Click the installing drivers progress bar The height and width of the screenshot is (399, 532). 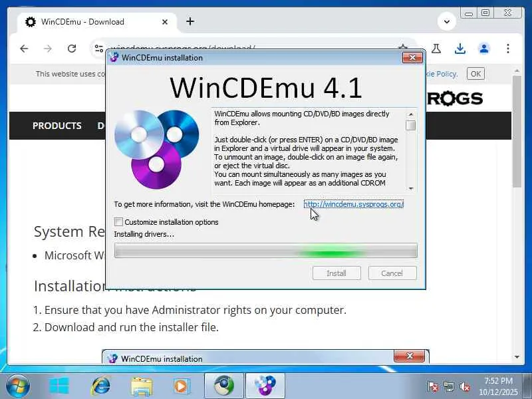click(x=265, y=251)
